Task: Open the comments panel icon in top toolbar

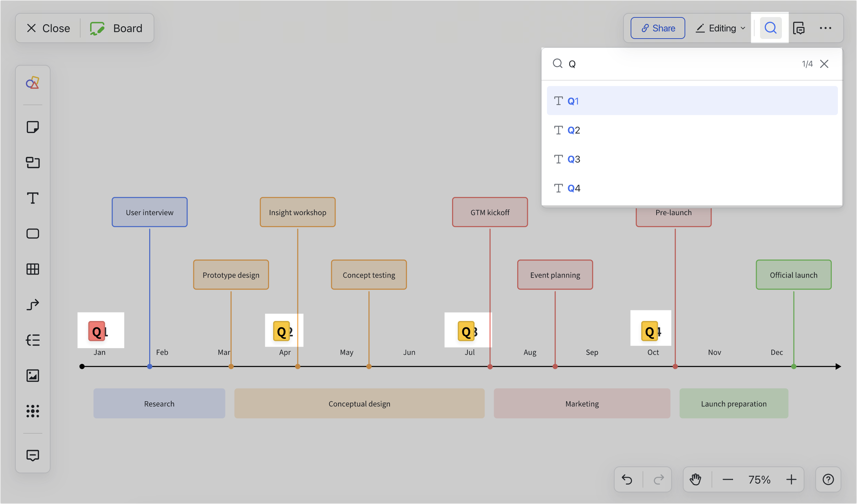Action: tap(799, 28)
